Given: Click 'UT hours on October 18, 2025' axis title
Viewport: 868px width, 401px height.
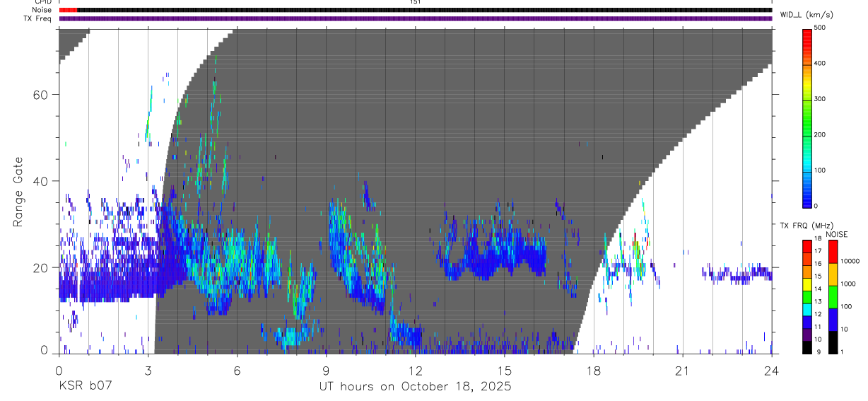Looking at the screenshot, I should 414,387.
